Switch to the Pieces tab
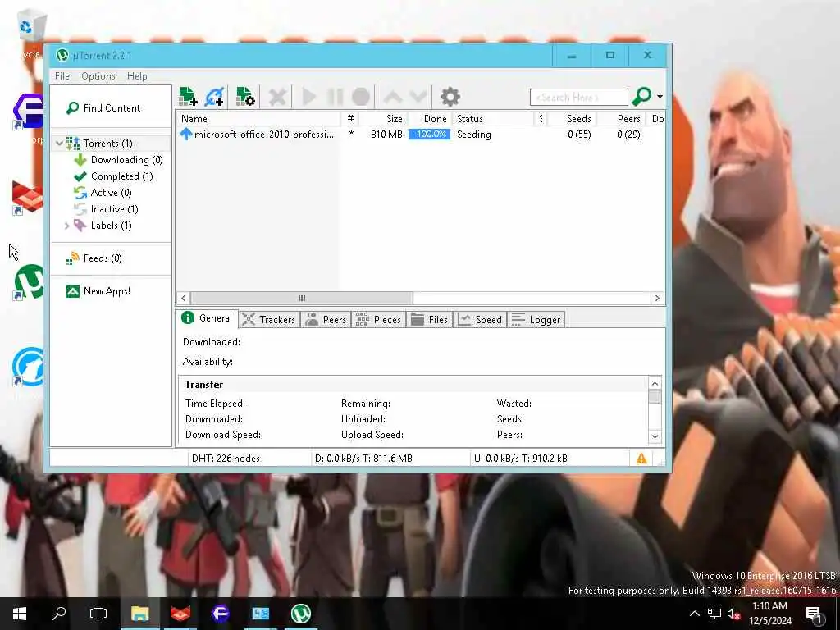Screen dimensions: 840x630 pyautogui.click(x=378, y=319)
